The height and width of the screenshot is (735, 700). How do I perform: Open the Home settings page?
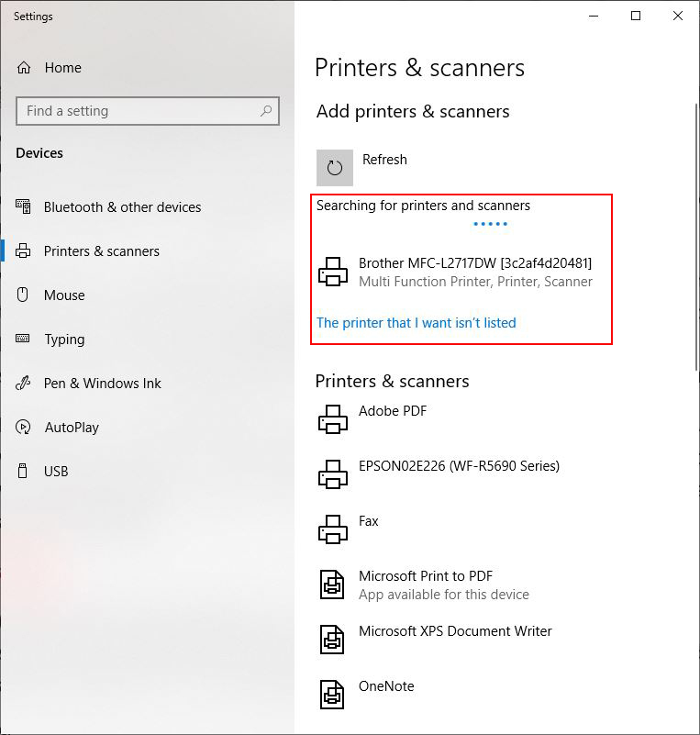[62, 68]
